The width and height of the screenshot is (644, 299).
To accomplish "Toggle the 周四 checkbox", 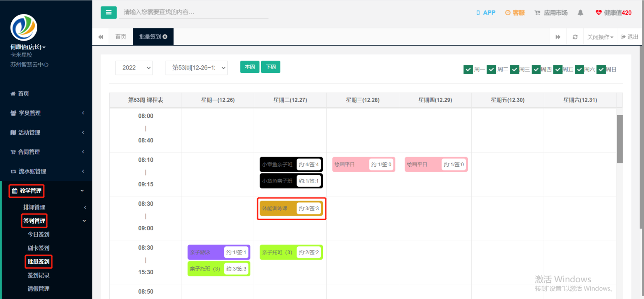I will [536, 70].
